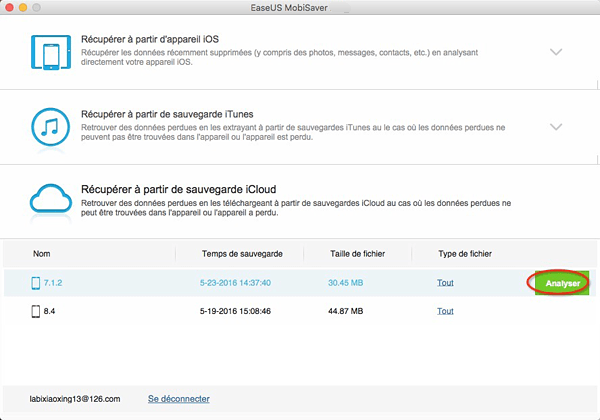
Task: Click the Se déconnecter link
Action: [x=179, y=399]
